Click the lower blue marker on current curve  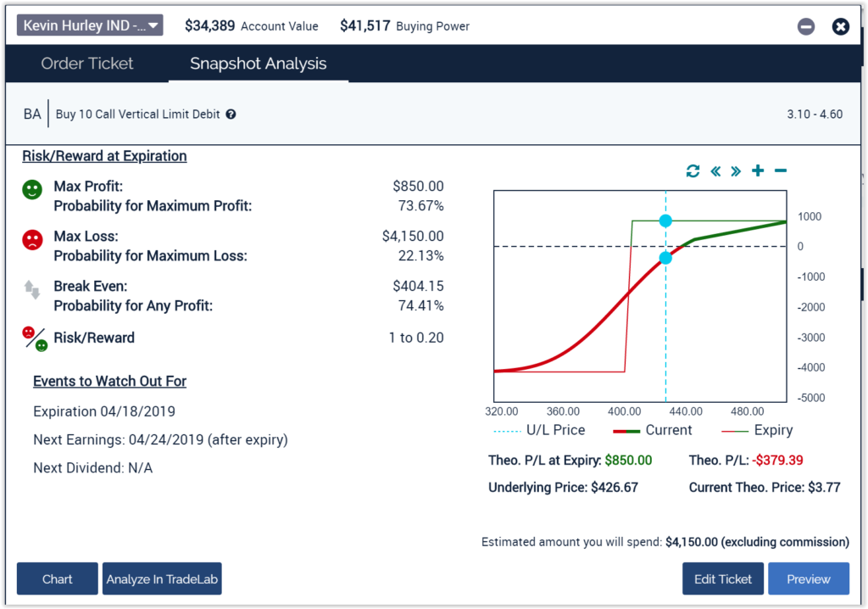tap(665, 258)
